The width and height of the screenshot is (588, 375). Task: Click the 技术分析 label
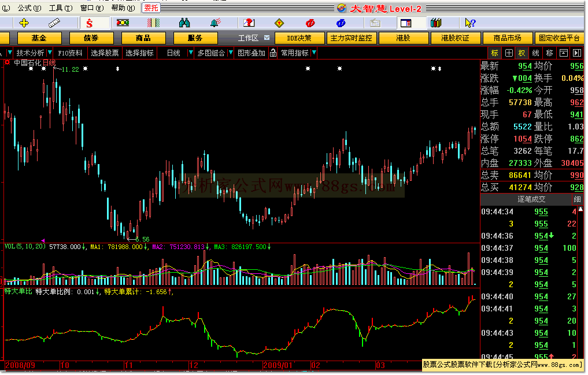[x=31, y=53]
